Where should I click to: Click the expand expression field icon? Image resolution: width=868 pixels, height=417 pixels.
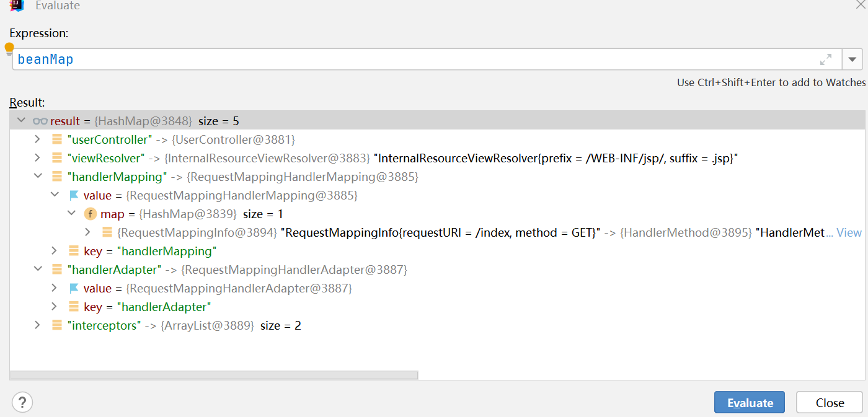(825, 59)
